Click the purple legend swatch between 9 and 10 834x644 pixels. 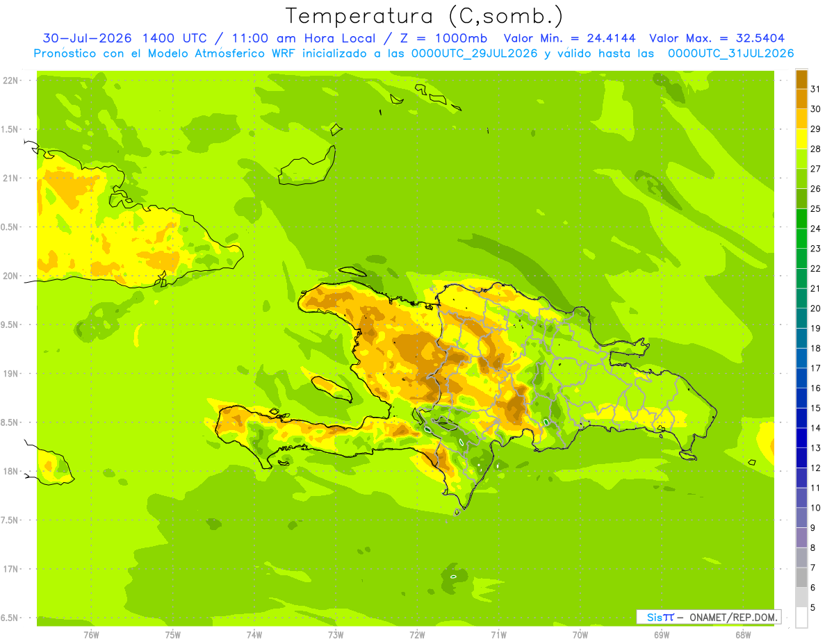point(801,518)
